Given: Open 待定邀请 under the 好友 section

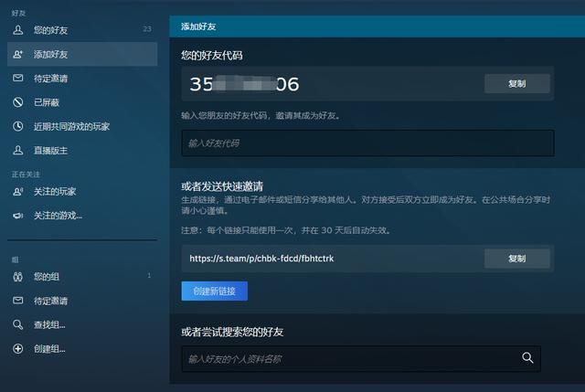Looking at the screenshot, I should tap(82, 79).
